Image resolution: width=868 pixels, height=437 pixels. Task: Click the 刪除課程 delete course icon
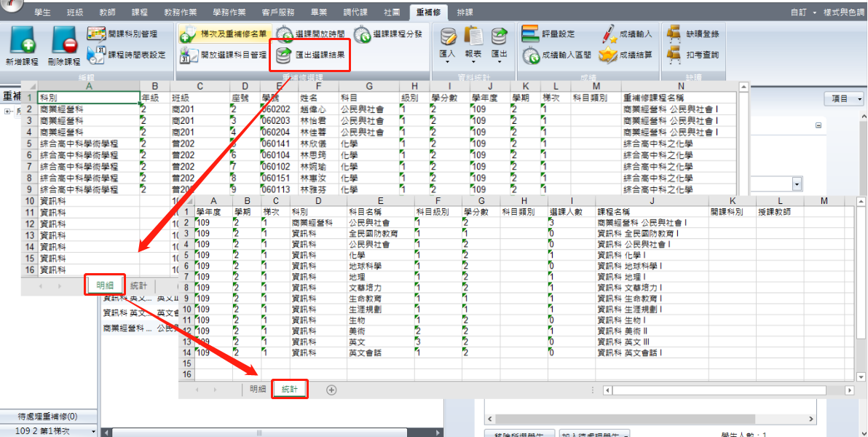coord(64,47)
